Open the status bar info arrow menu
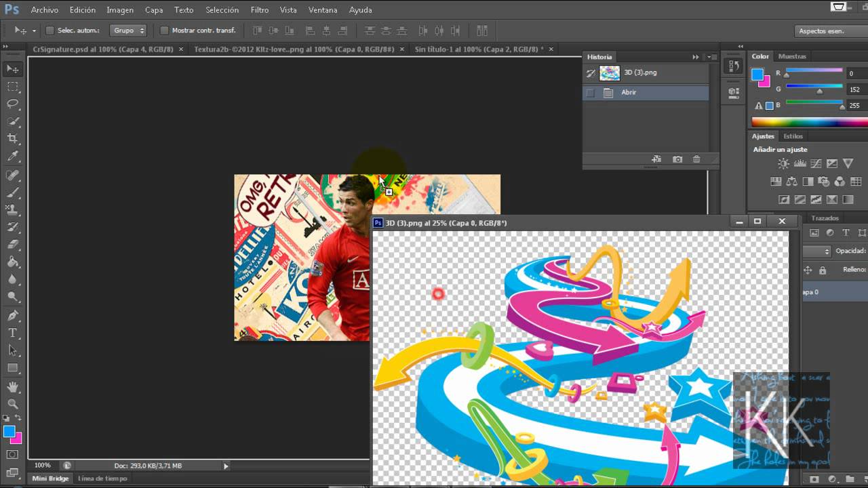This screenshot has width=868, height=488. pos(226,466)
